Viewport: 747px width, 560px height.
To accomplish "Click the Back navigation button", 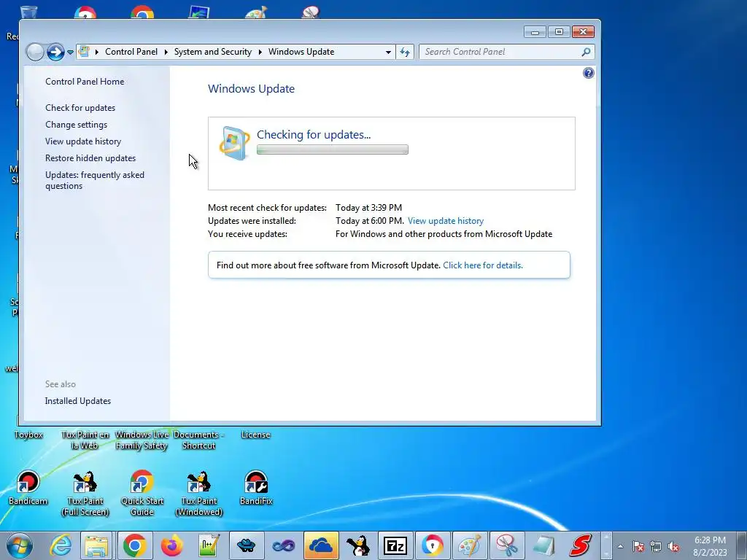I will tap(35, 52).
